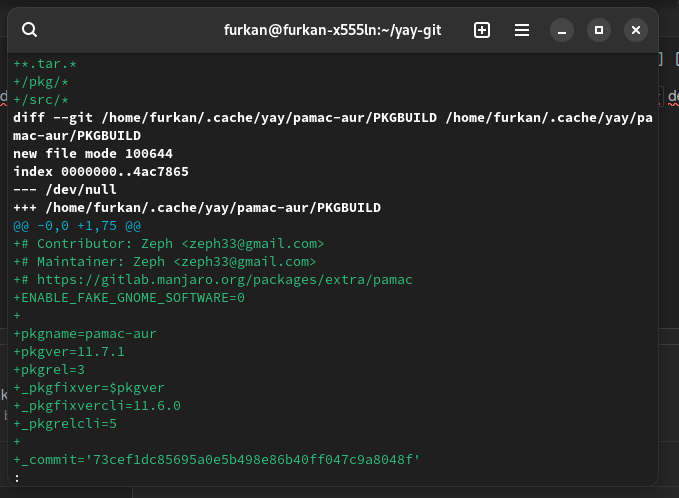Image resolution: width=679 pixels, height=498 pixels.
Task: Click the hunk header @@ -0,0 +1,75 @@
Action: tap(77, 226)
